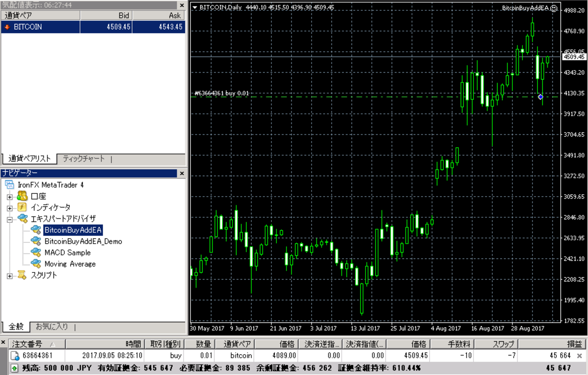Sort orders by 時間 column

(105, 344)
